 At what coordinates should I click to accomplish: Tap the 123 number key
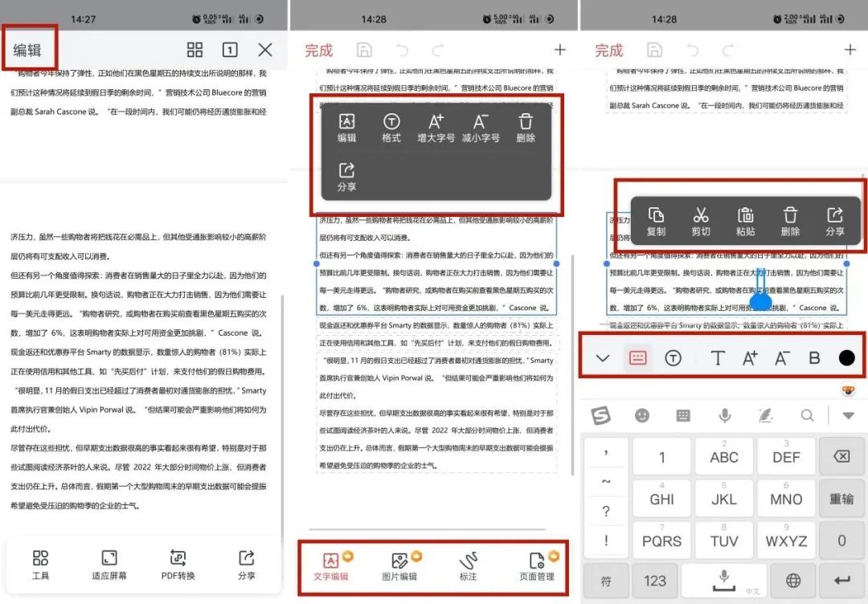[655, 581]
